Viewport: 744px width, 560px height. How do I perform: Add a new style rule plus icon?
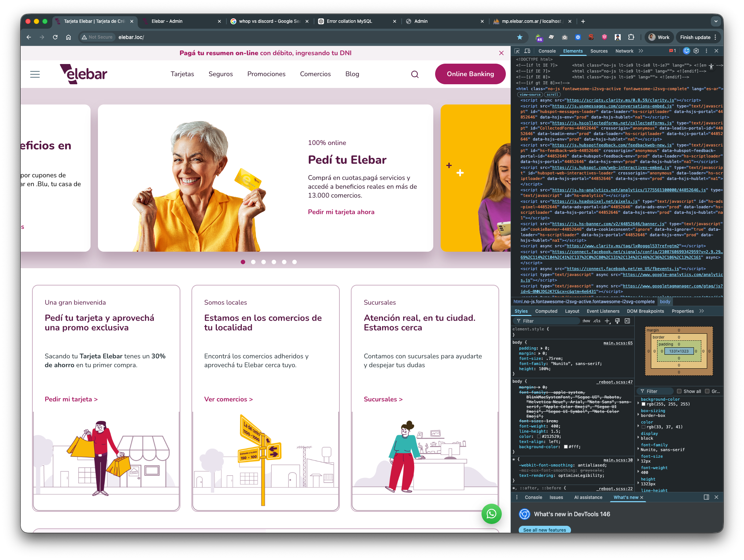click(x=607, y=321)
